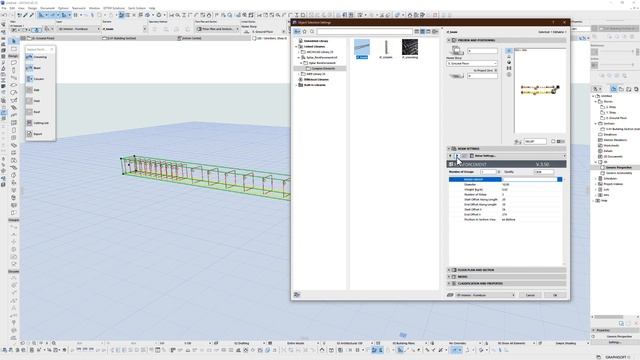
Task: Open the layer dropdown at dialog bottom
Action: tap(485, 295)
